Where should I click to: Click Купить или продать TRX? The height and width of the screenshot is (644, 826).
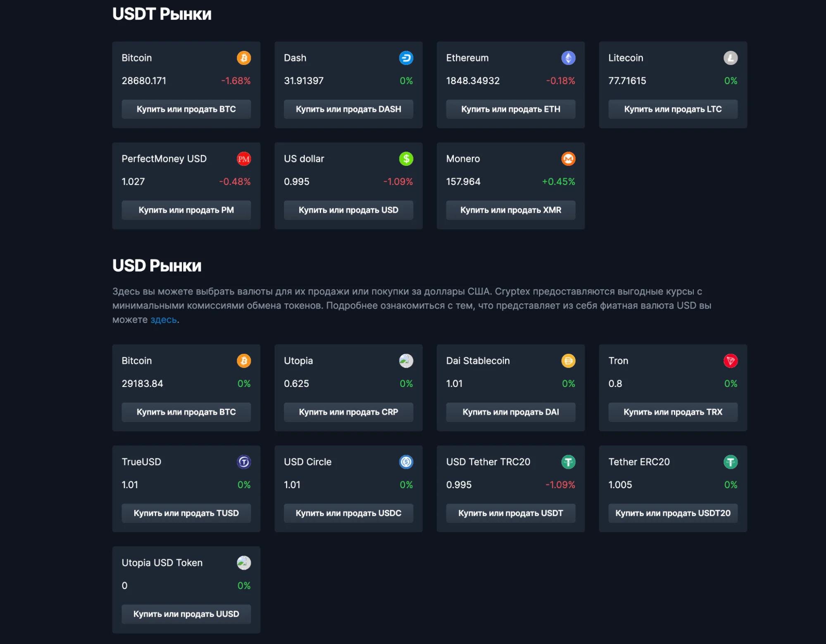point(673,412)
